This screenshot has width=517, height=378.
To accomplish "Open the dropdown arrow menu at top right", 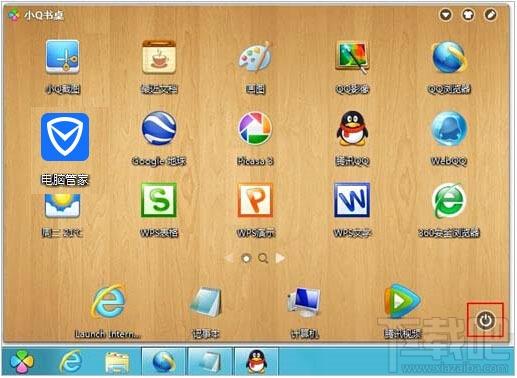I will [x=446, y=15].
